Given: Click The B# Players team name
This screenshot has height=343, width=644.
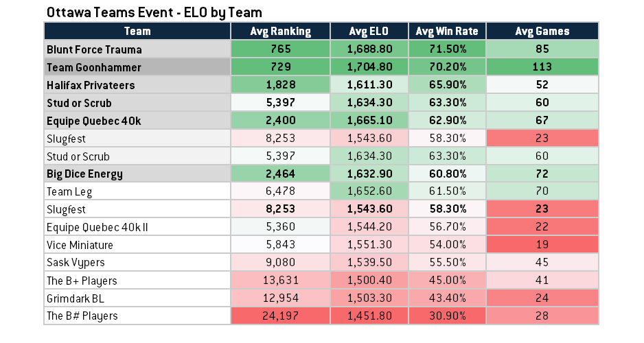Looking at the screenshot, I should click(x=82, y=316).
